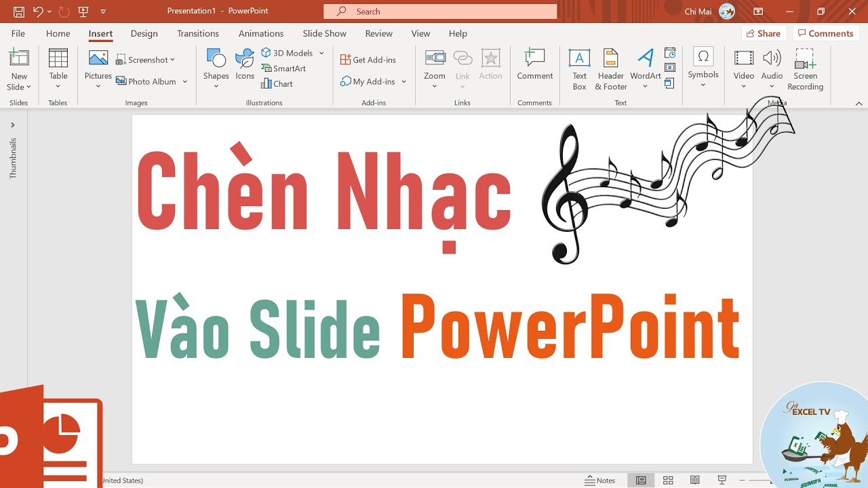
Task: Switch to Reading View
Action: 694,480
